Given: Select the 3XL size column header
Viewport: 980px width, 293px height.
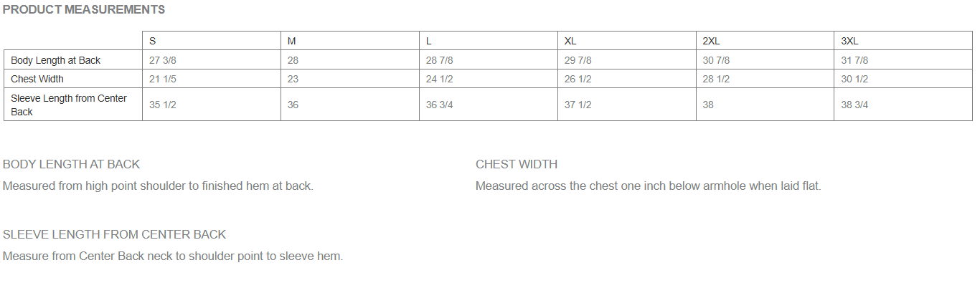Looking at the screenshot, I should 849,41.
